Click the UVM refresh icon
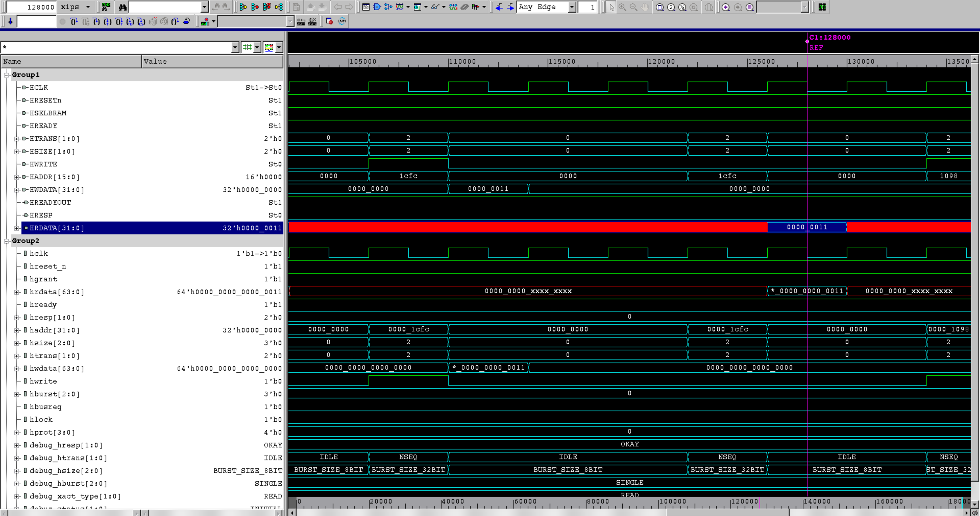This screenshot has width=980, height=516. pos(342,21)
